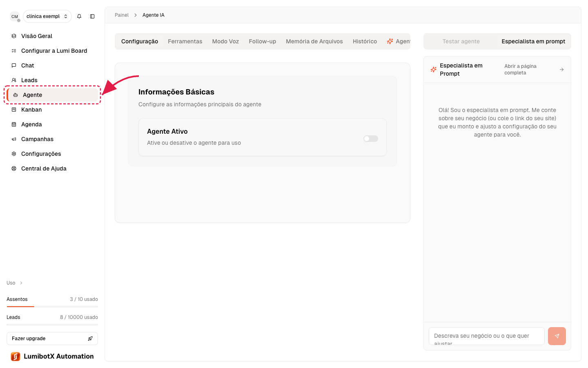Switch to Testar agente panel tab

(x=461, y=41)
